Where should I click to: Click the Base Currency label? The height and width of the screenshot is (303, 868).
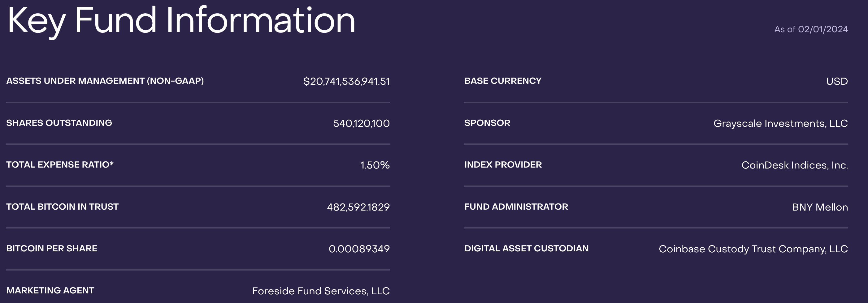click(503, 81)
